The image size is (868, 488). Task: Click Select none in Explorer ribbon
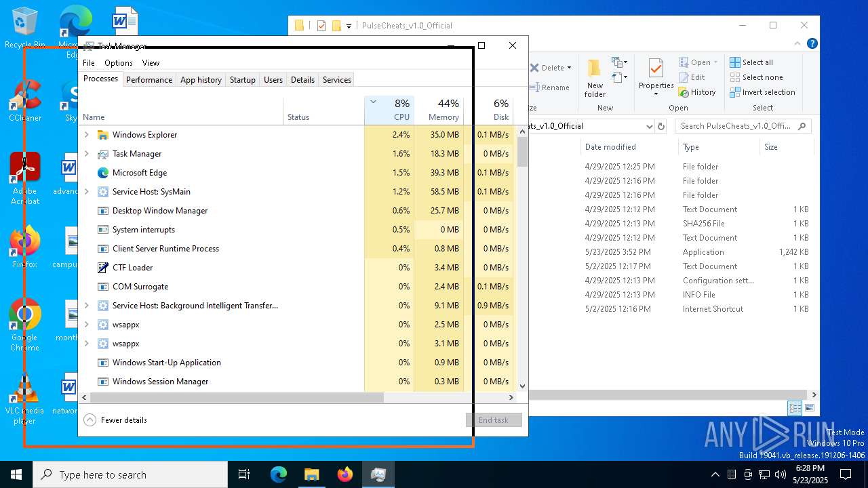pos(756,77)
